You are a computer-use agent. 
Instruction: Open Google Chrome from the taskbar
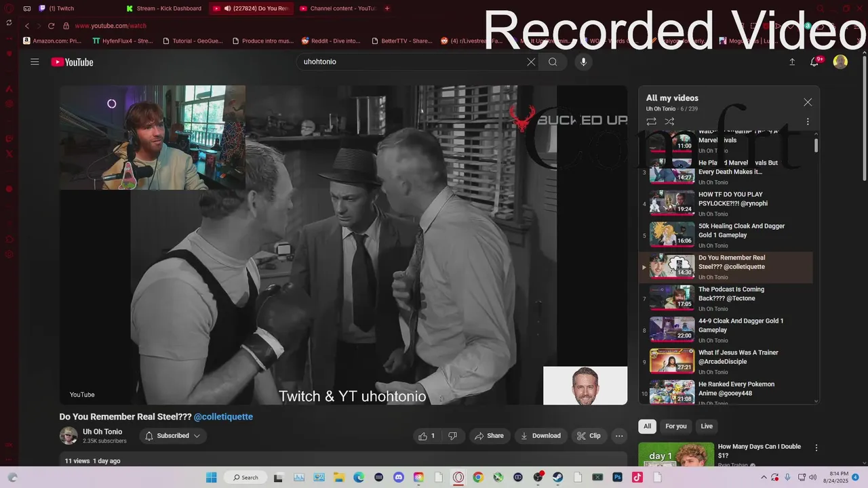[478, 477]
